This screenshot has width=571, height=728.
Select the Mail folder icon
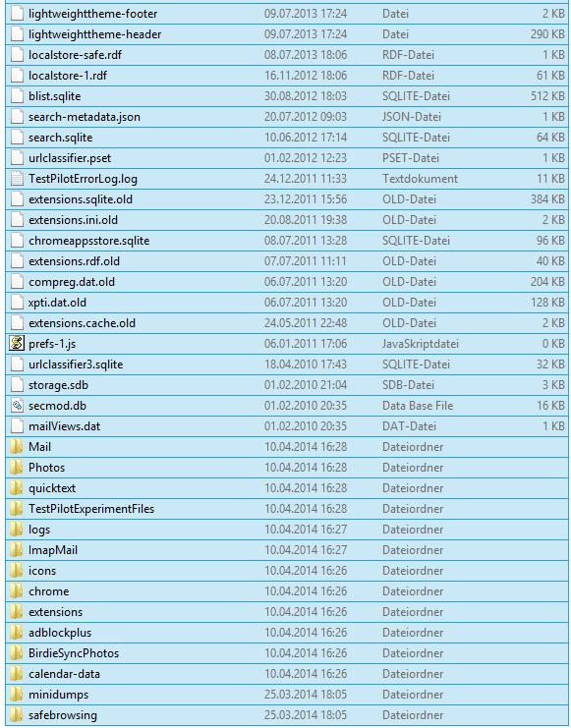(x=17, y=447)
